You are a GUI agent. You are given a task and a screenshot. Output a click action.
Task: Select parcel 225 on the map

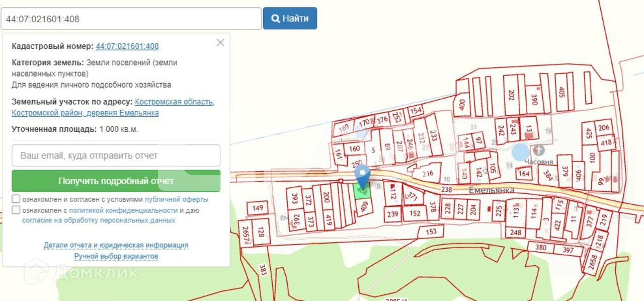[x=498, y=210]
